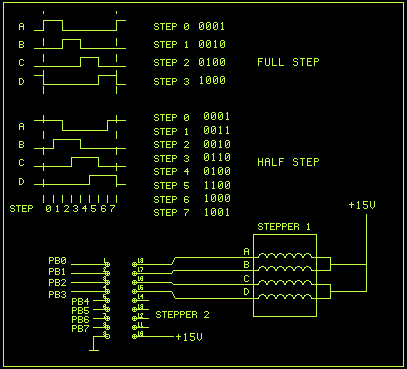Click the half-step row STEP 4 0100
The image size is (407, 369).
click(192, 171)
